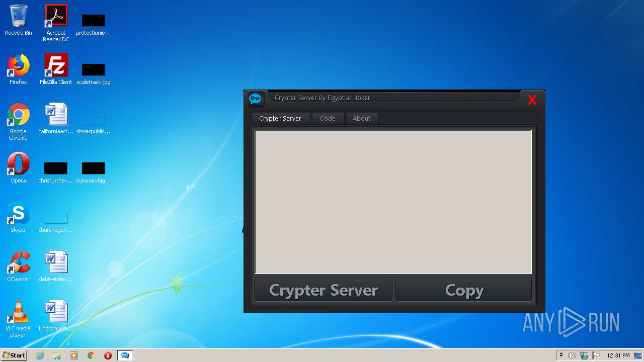This screenshot has height=362, width=644.
Task: Select californiaact... Word document
Action: click(56, 119)
